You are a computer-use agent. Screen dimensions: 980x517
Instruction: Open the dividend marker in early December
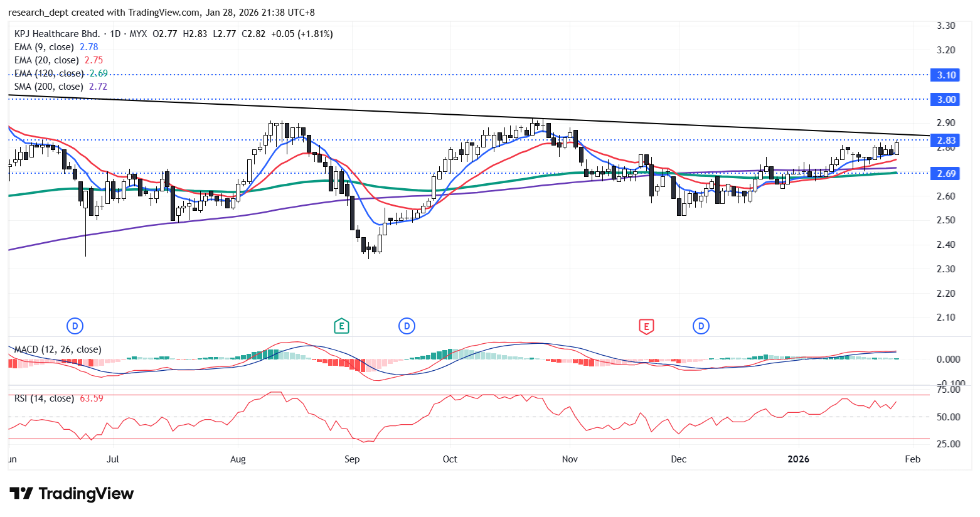coord(700,326)
